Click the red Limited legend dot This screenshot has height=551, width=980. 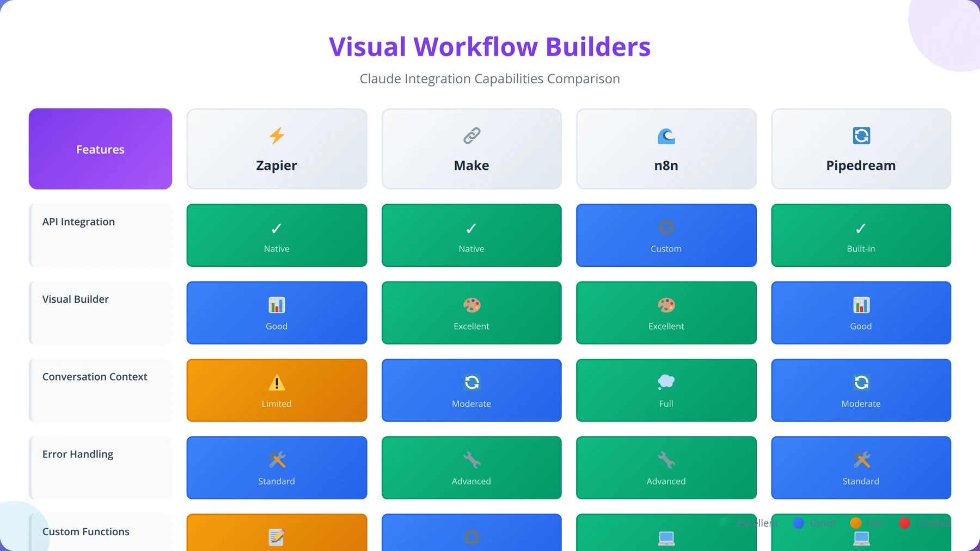click(905, 523)
